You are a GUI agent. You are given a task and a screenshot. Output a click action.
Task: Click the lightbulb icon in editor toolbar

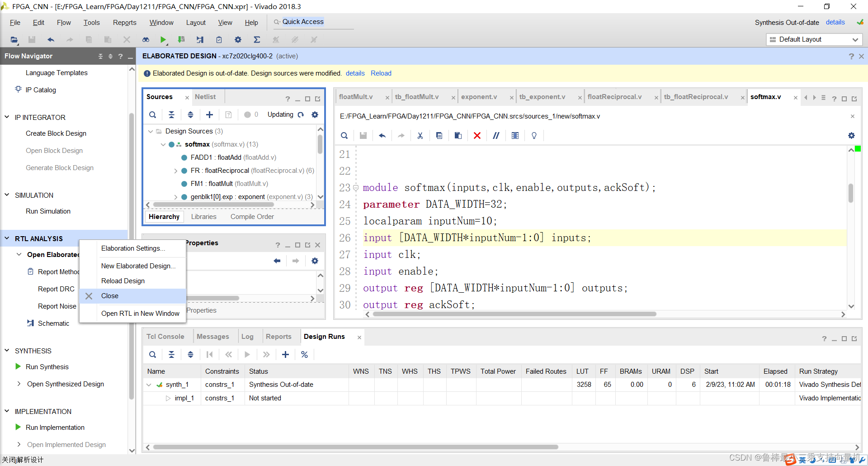[534, 136]
